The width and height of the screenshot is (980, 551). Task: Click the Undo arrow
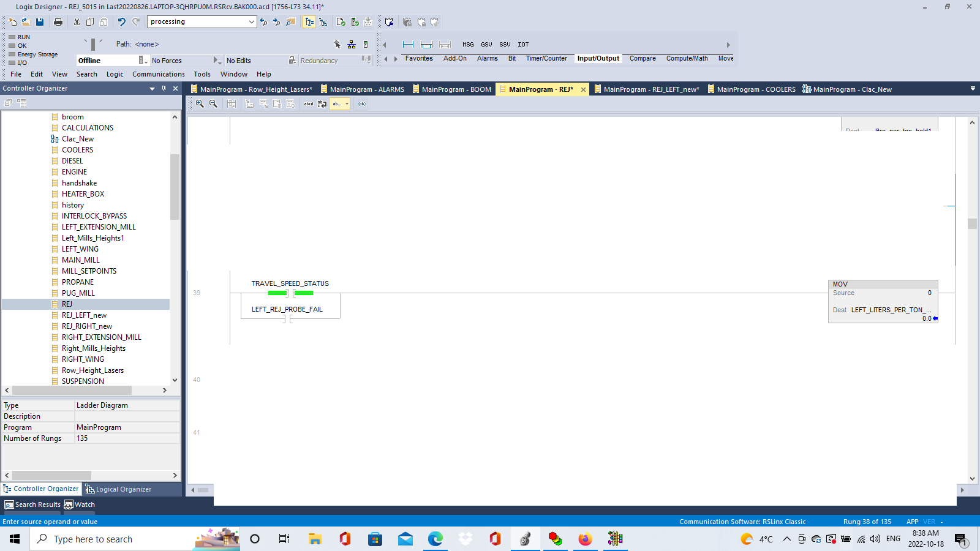coord(121,22)
